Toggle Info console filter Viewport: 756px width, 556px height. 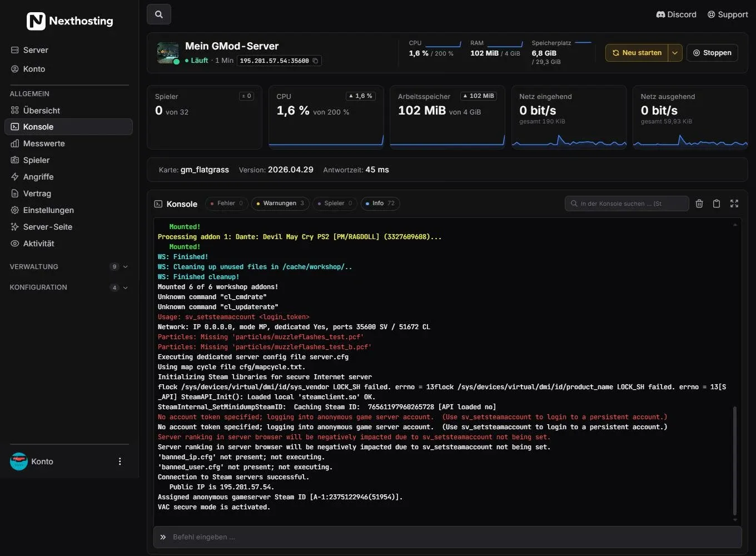[380, 203]
